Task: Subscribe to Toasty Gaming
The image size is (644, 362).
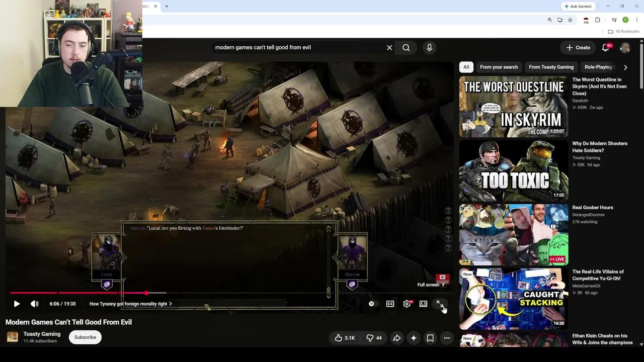Action: click(85, 337)
